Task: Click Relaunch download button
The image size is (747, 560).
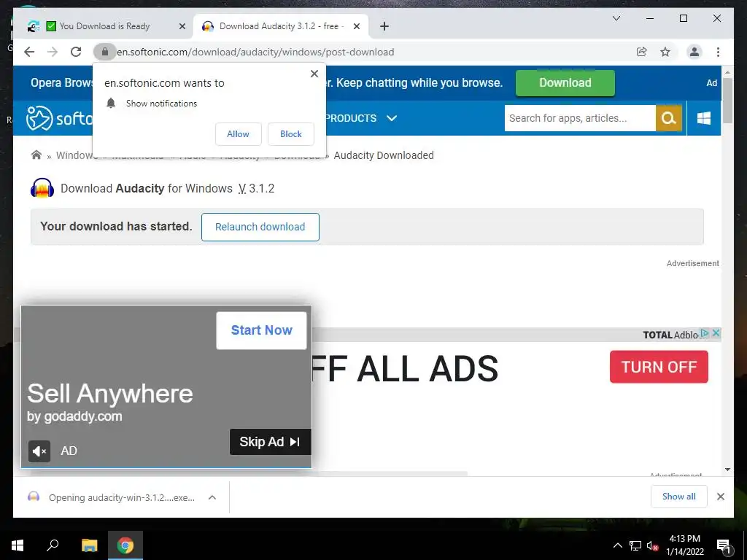Action: click(x=260, y=227)
